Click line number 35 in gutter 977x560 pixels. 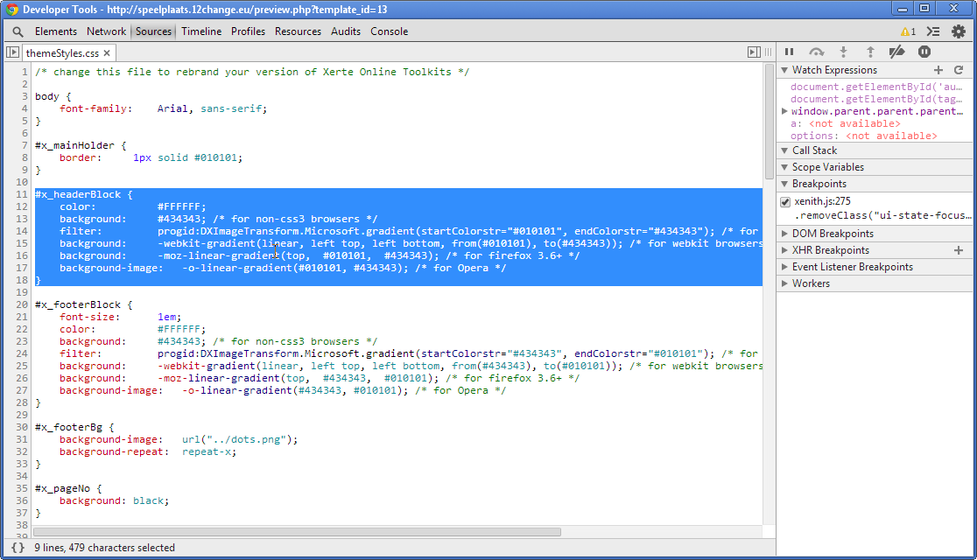22,488
